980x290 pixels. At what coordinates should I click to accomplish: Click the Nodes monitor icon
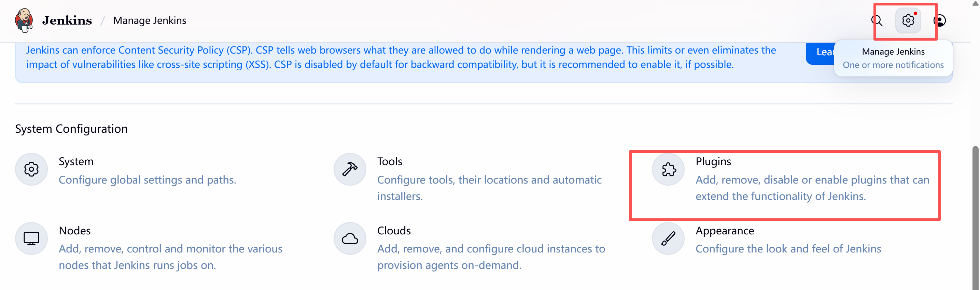point(31,239)
